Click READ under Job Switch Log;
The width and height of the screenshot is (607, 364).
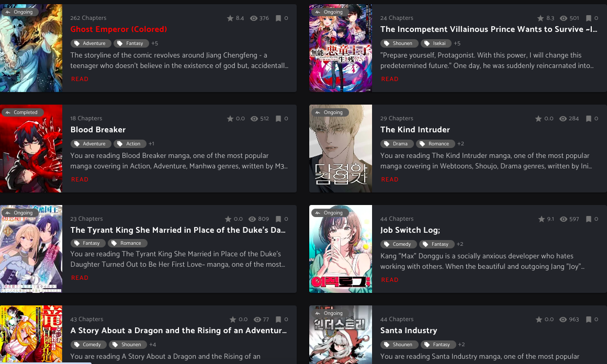point(389,280)
